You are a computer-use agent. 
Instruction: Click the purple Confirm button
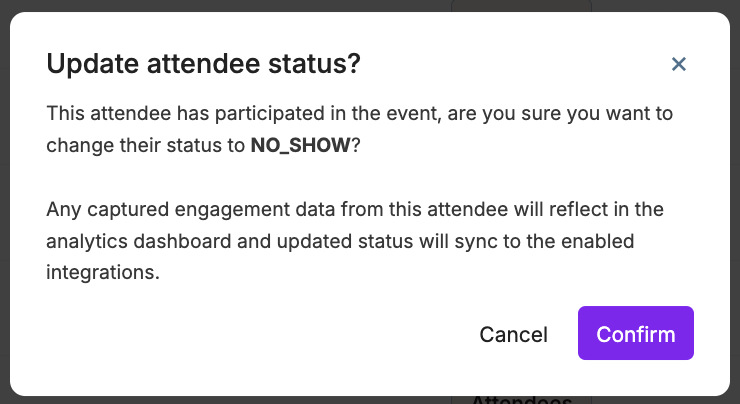click(x=635, y=334)
